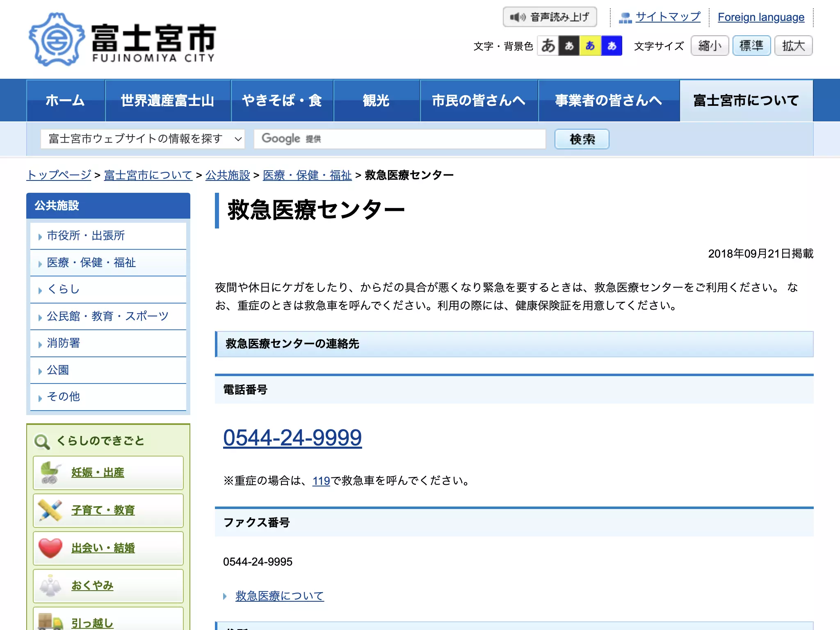
Task: Open sidebar item くらし
Action: pos(108,290)
